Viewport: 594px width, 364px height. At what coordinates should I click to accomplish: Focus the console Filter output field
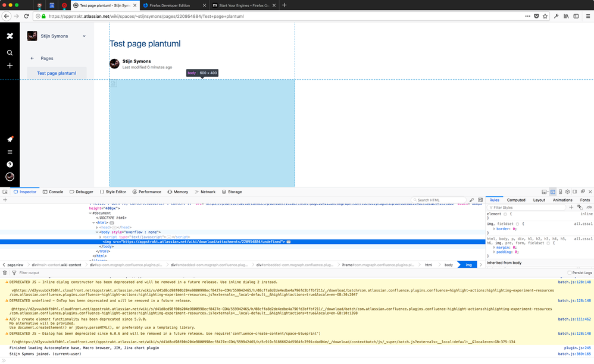[29, 273]
